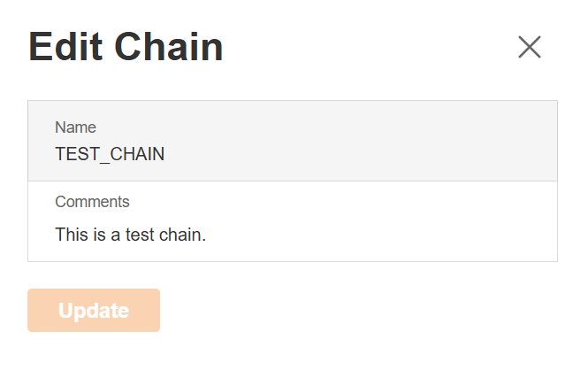The height and width of the screenshot is (378, 588).
Task: Click the Name field label
Action: click(x=75, y=127)
